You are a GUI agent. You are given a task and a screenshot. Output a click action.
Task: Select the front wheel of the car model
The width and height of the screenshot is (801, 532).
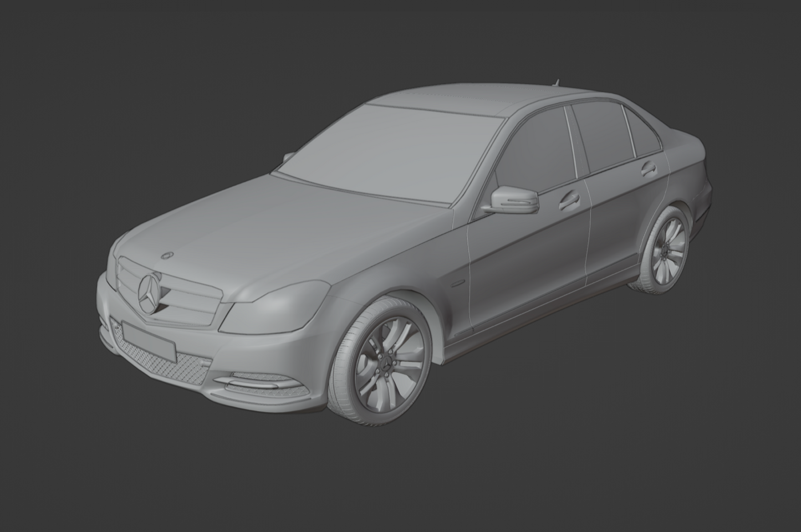pyautogui.click(x=379, y=362)
